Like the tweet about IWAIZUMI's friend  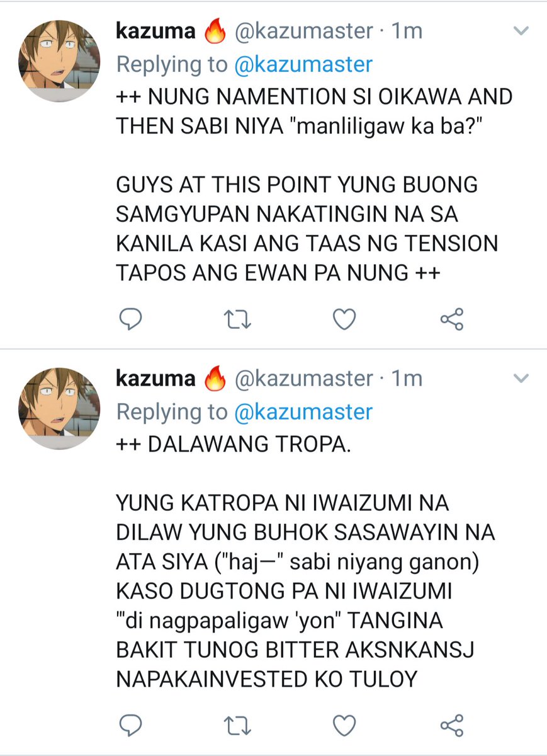[344, 726]
